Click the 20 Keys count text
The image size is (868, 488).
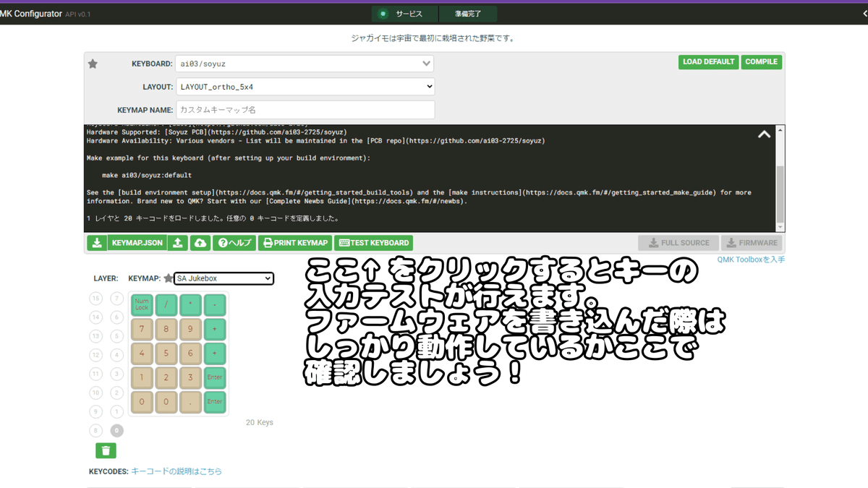tap(260, 422)
